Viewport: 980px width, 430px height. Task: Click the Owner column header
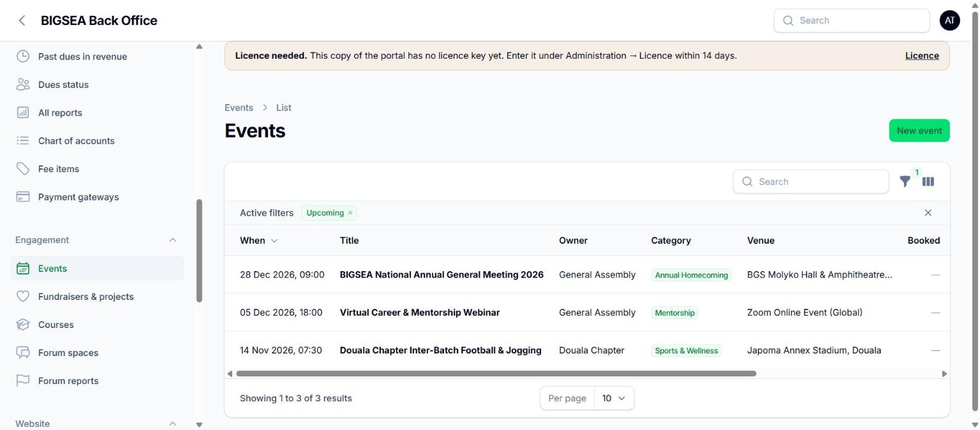pyautogui.click(x=573, y=241)
